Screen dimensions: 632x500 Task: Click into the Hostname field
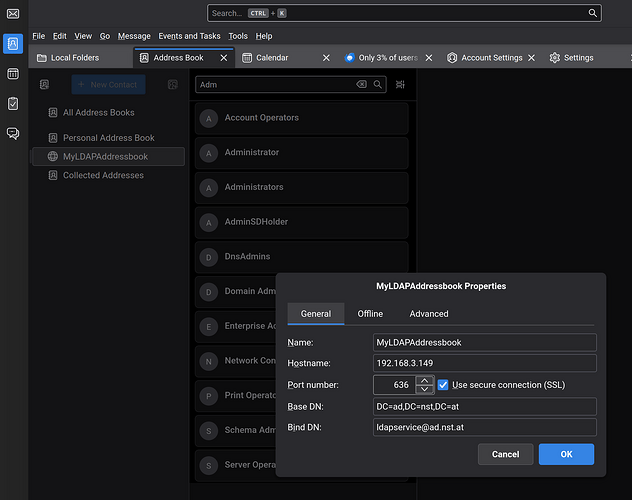pos(484,363)
